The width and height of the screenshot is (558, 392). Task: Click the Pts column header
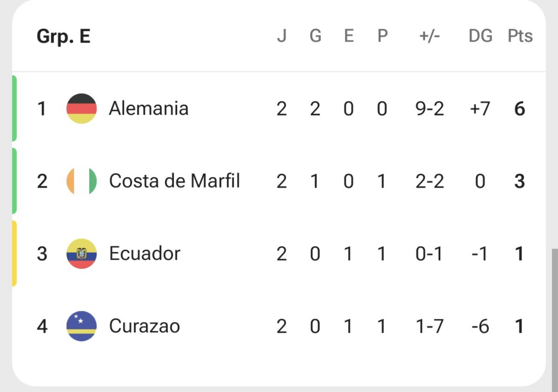pos(520,36)
